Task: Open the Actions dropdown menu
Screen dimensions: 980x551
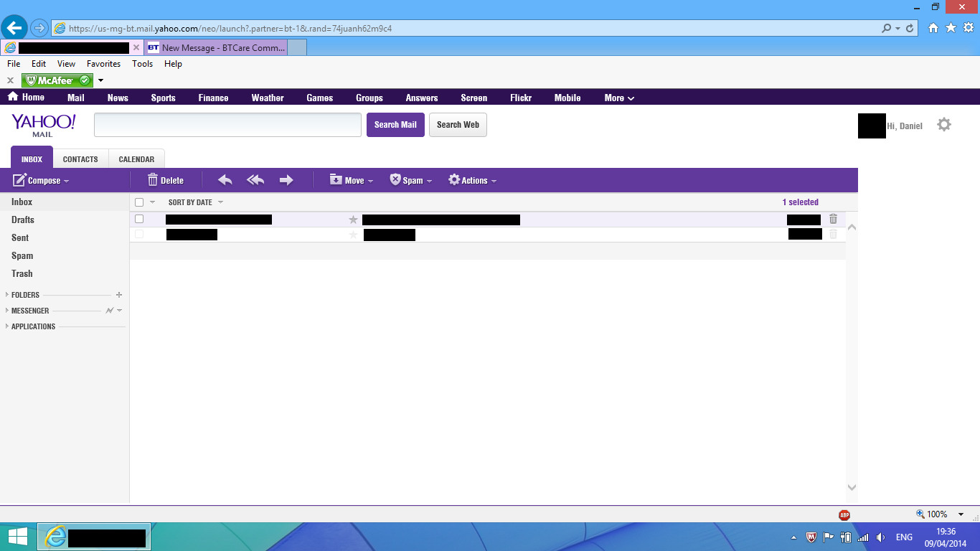Action: 472,180
